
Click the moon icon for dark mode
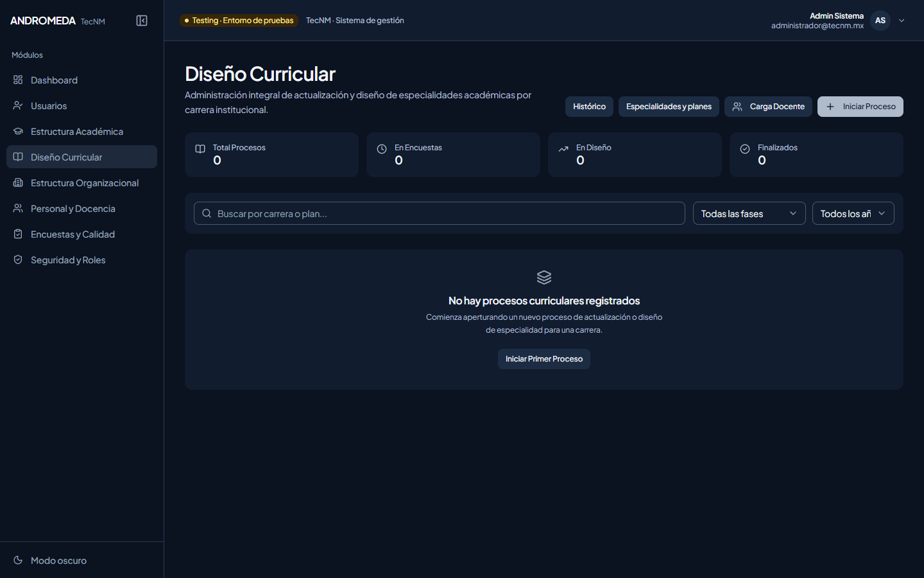pos(18,560)
